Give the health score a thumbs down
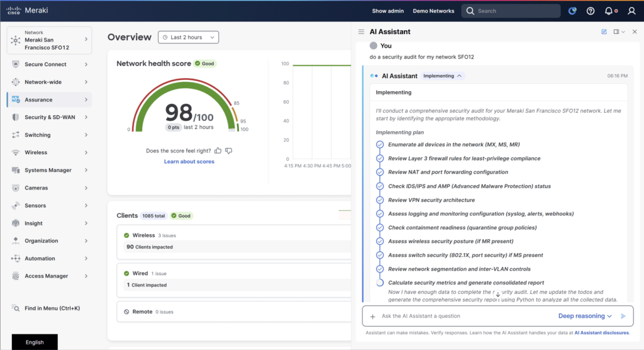Image resolution: width=644 pixels, height=350 pixels. tap(229, 150)
